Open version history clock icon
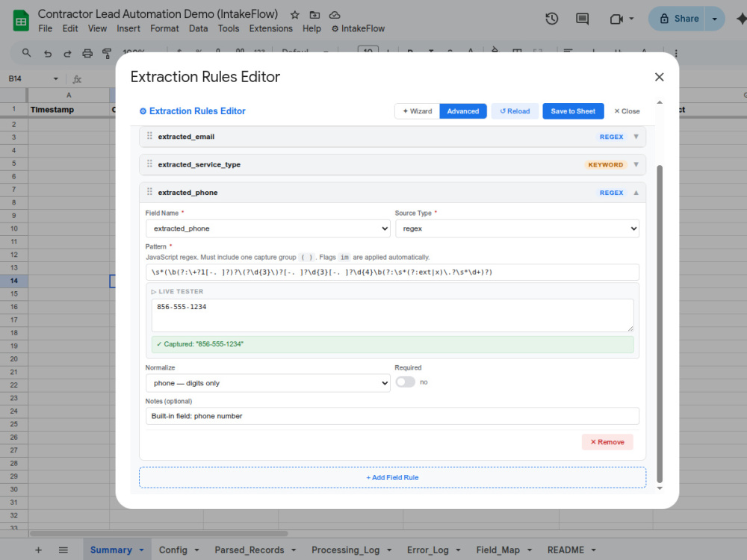 (x=552, y=19)
